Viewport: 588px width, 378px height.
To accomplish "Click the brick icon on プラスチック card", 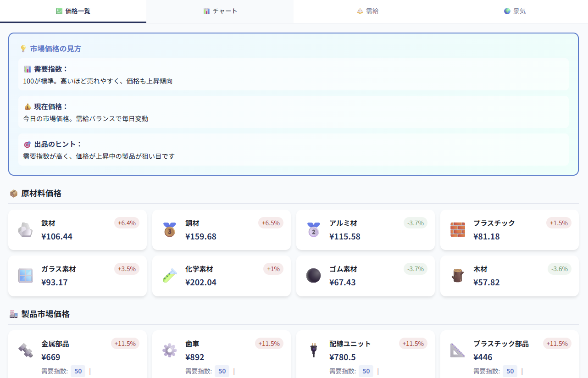I will [458, 230].
